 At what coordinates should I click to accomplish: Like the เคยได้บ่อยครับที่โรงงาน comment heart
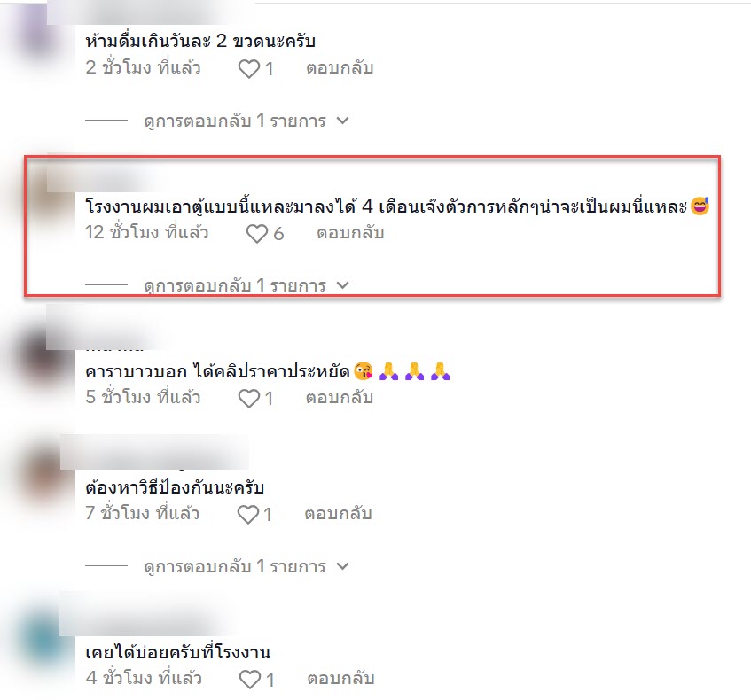pyautogui.click(x=249, y=680)
